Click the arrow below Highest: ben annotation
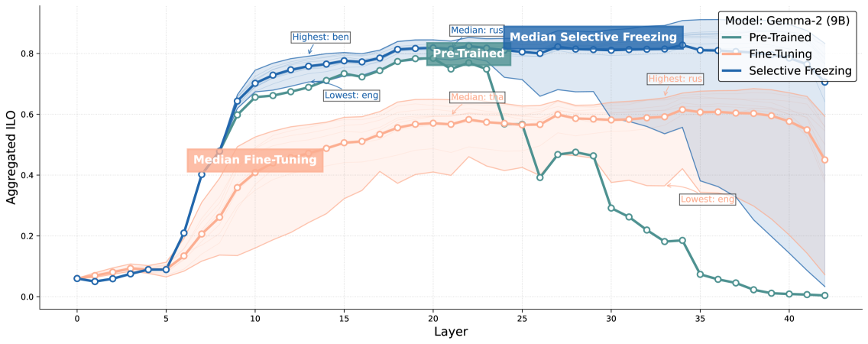Screen dimensions: 868x344 pos(309,50)
